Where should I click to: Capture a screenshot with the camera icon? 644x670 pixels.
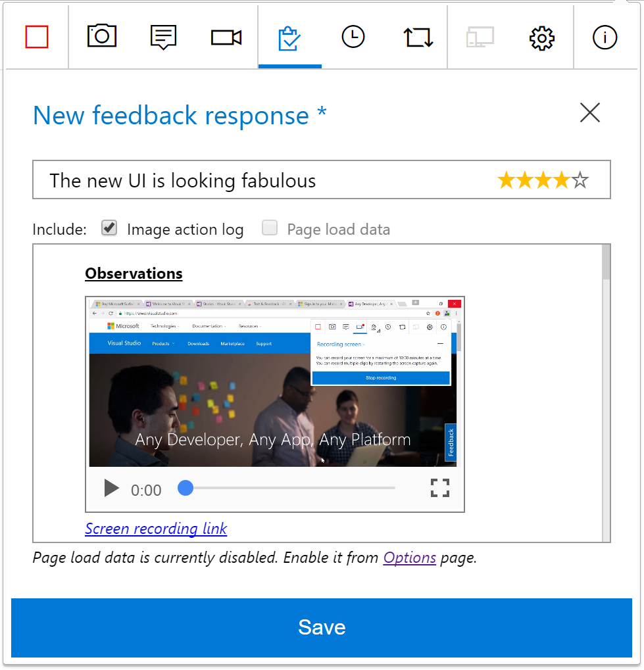(x=102, y=36)
